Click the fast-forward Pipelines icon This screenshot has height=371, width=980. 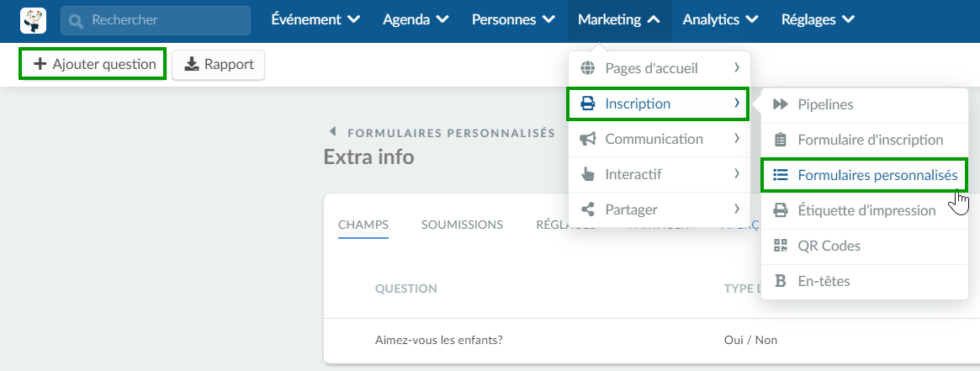click(x=781, y=104)
